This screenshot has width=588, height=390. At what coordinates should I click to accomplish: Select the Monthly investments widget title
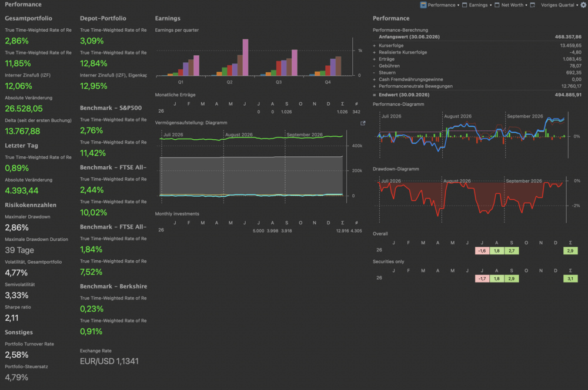(177, 214)
